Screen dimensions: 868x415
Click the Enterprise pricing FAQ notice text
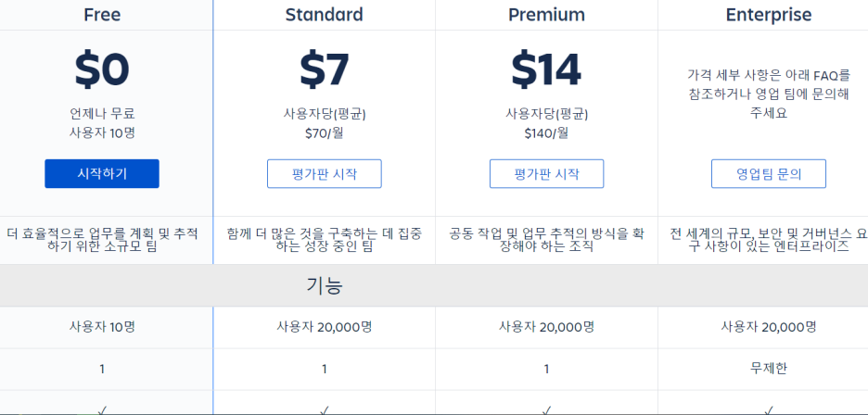click(x=769, y=94)
